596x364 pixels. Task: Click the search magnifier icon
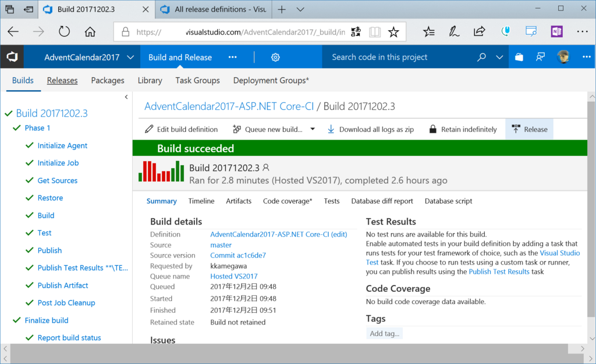[x=481, y=58]
